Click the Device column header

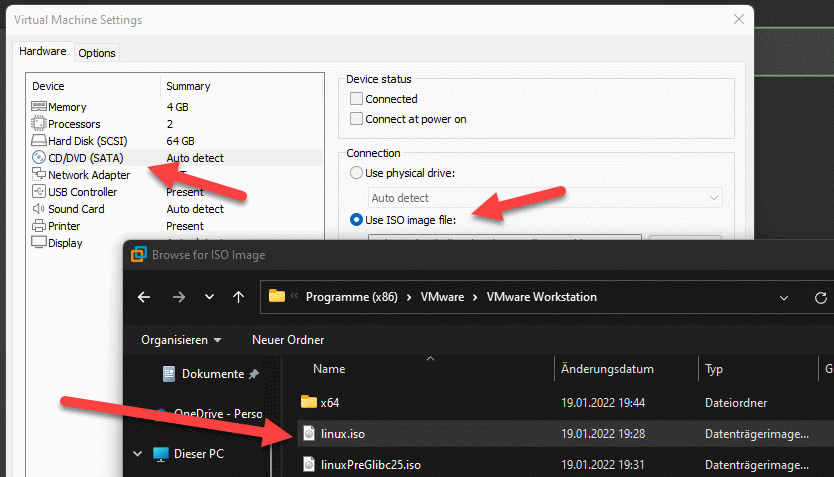pyautogui.click(x=48, y=86)
